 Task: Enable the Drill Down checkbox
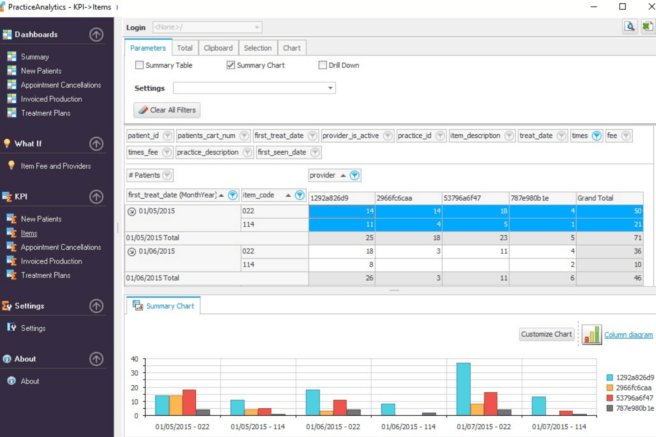pyautogui.click(x=323, y=65)
